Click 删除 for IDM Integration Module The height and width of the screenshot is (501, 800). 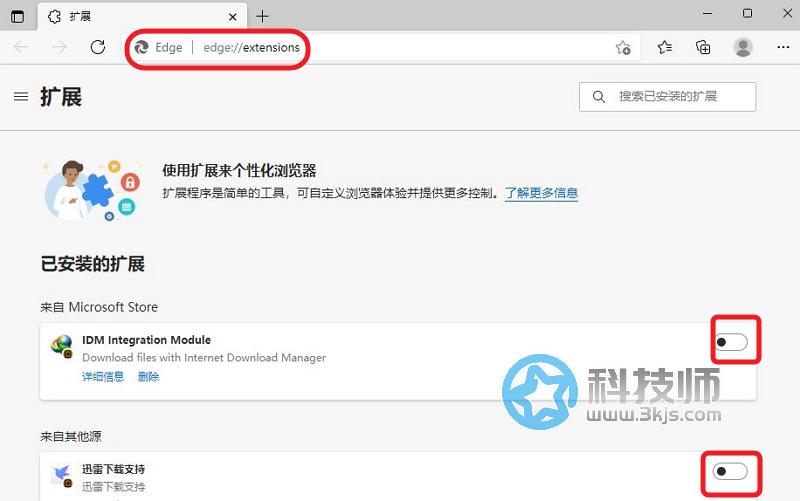pos(148,377)
